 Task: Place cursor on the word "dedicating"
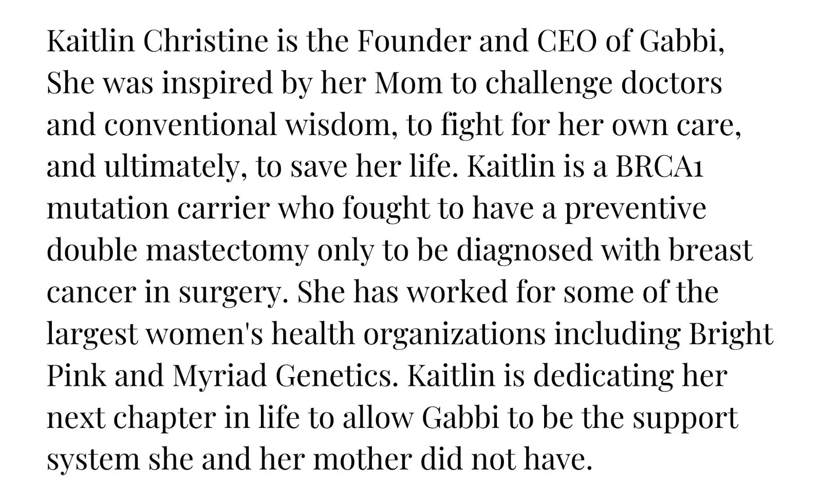[x=603, y=377]
